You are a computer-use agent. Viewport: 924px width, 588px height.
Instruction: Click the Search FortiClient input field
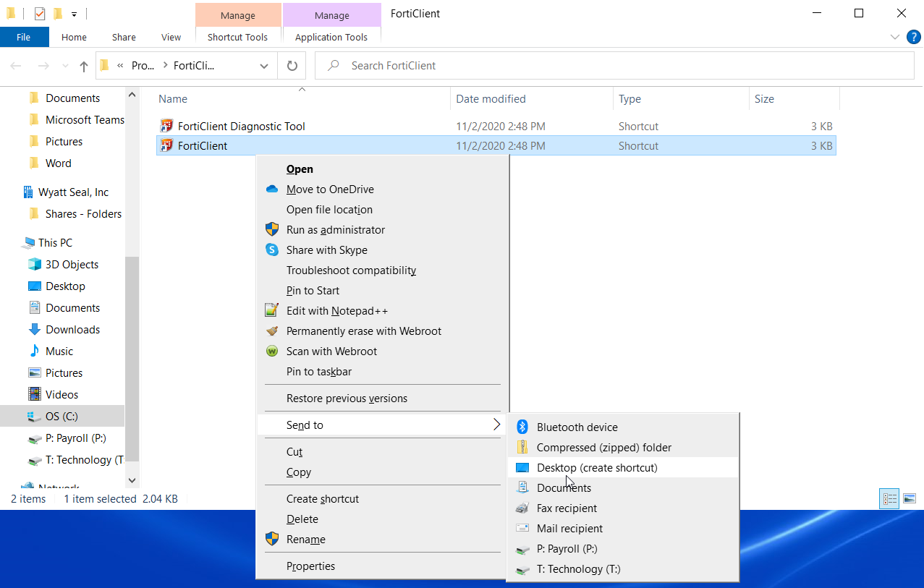(615, 66)
